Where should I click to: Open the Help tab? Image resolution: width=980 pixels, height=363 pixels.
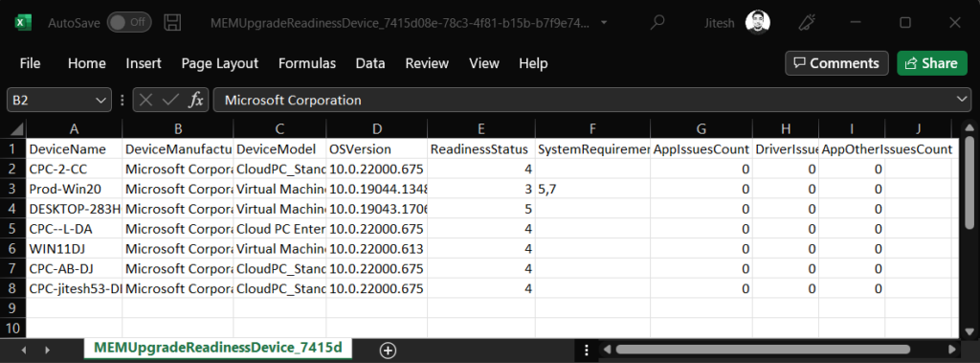tap(533, 63)
